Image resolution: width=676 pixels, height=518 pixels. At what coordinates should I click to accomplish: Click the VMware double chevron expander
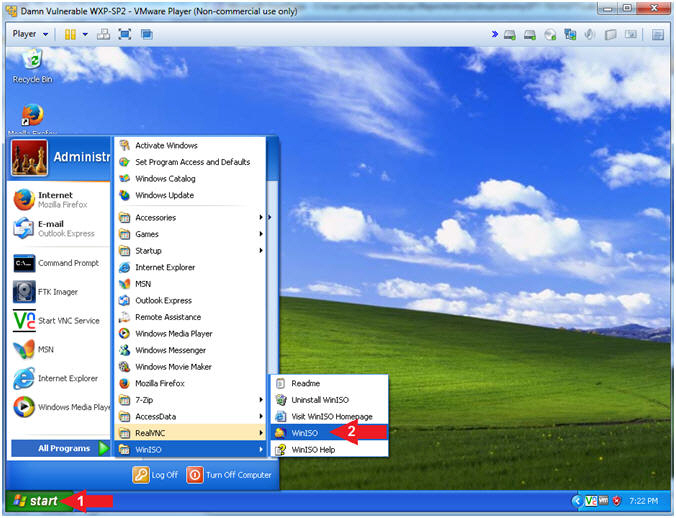[x=495, y=34]
